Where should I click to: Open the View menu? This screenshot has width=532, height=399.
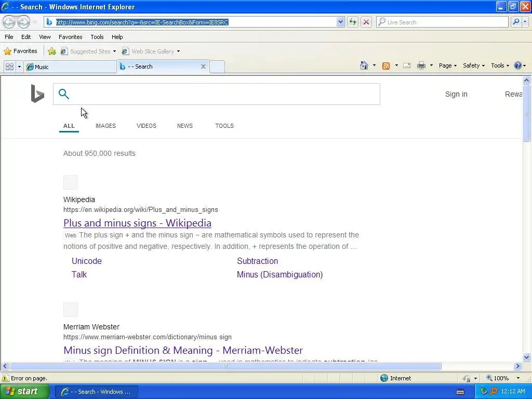[45, 37]
